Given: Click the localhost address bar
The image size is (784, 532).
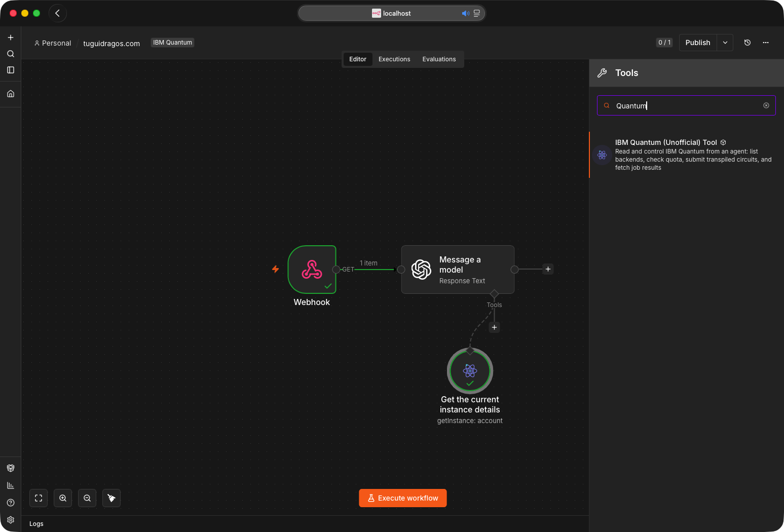Looking at the screenshot, I should pyautogui.click(x=391, y=13).
